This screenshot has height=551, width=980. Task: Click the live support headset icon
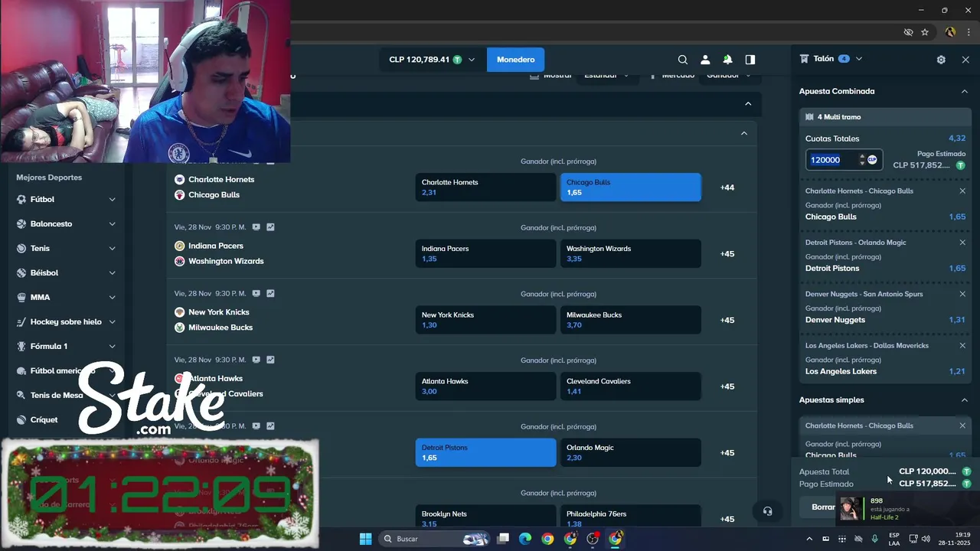click(767, 511)
